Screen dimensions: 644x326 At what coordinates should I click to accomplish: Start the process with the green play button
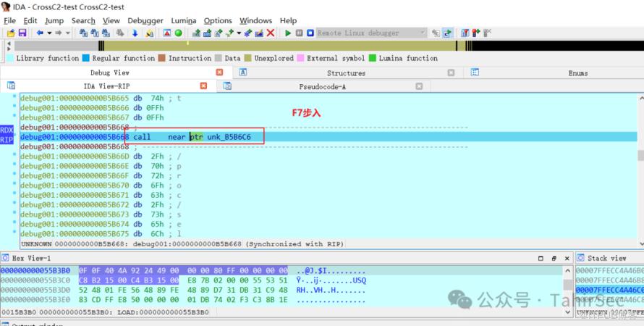[288, 33]
